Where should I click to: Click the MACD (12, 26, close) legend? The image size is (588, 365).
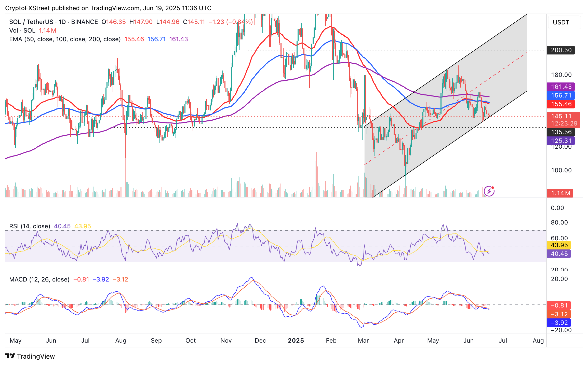(x=39, y=279)
